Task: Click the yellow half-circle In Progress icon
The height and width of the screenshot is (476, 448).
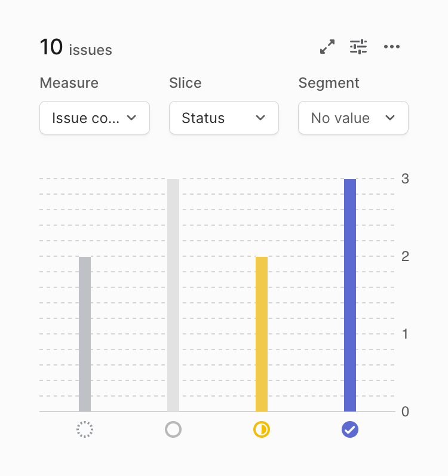Action: coord(262,429)
